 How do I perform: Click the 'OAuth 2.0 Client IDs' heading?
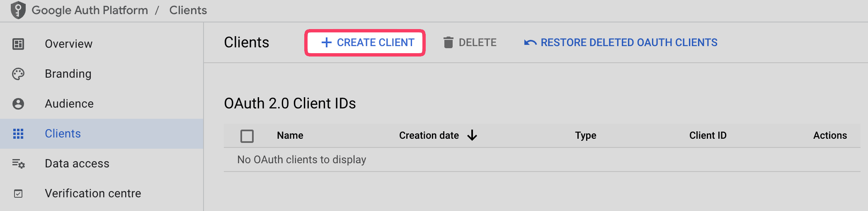click(x=290, y=103)
